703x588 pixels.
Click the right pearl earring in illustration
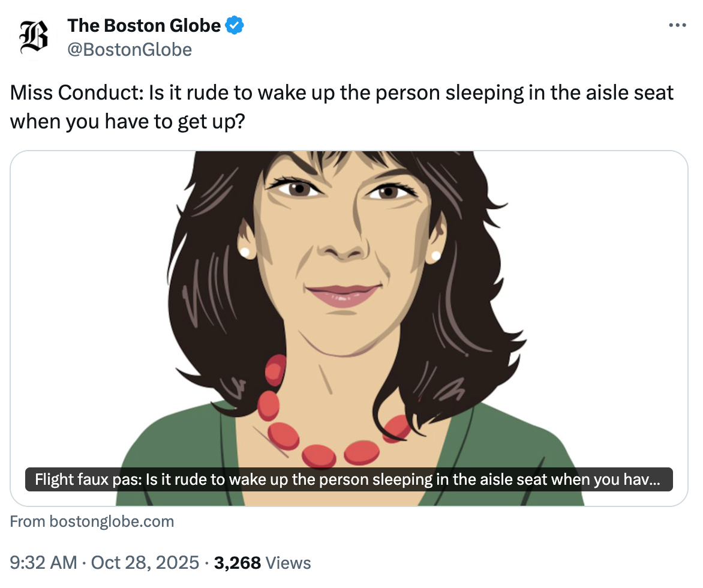[x=436, y=256]
